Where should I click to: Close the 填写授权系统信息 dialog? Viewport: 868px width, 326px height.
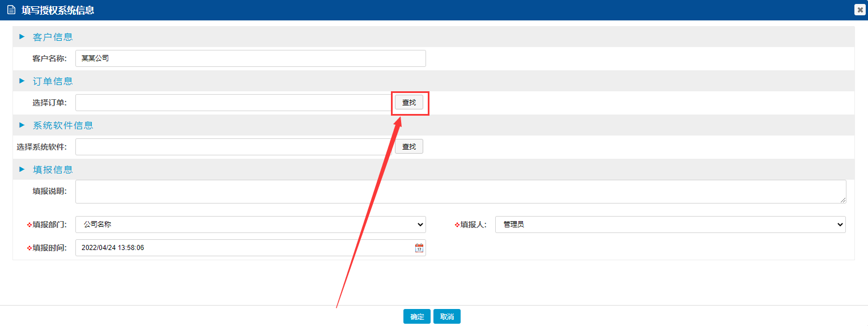860,10
